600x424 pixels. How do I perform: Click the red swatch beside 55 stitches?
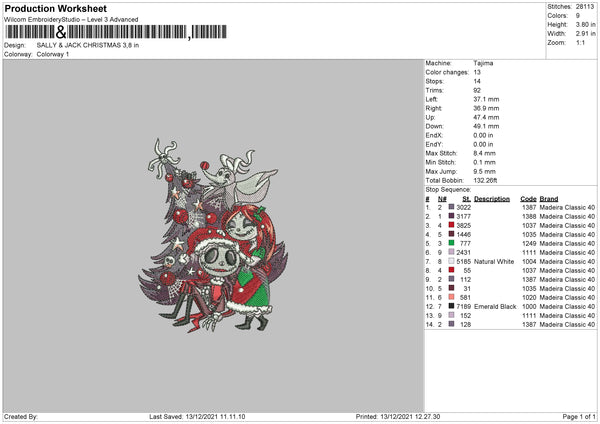point(451,270)
